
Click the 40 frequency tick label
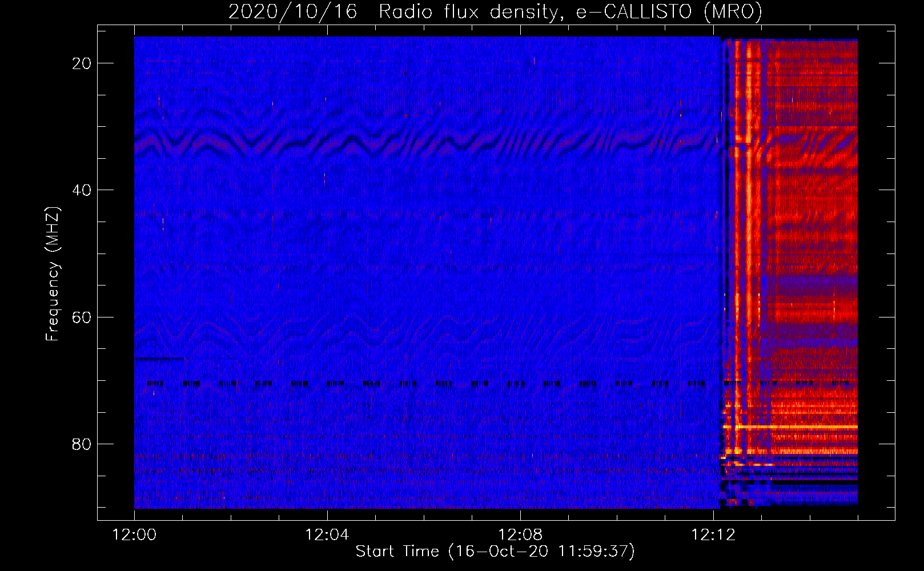click(x=82, y=190)
